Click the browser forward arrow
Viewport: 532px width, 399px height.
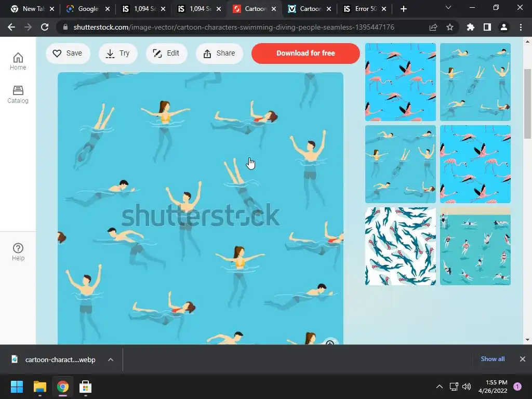tap(28, 27)
